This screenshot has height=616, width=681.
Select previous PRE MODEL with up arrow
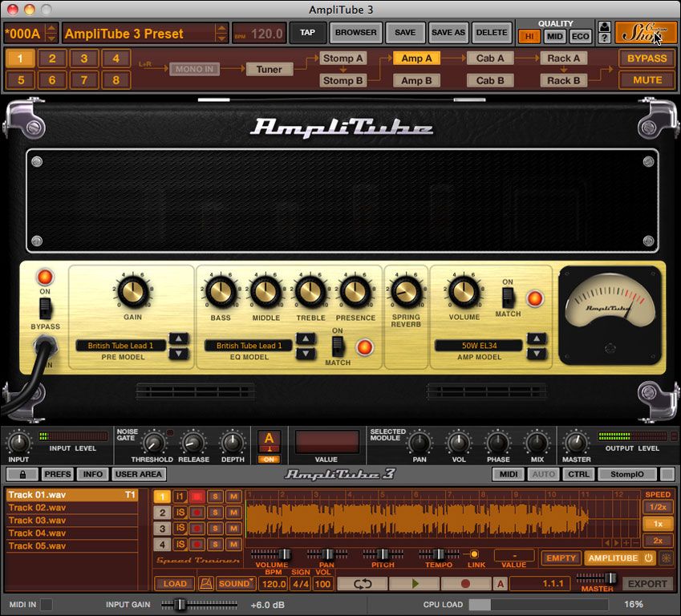pyautogui.click(x=179, y=338)
